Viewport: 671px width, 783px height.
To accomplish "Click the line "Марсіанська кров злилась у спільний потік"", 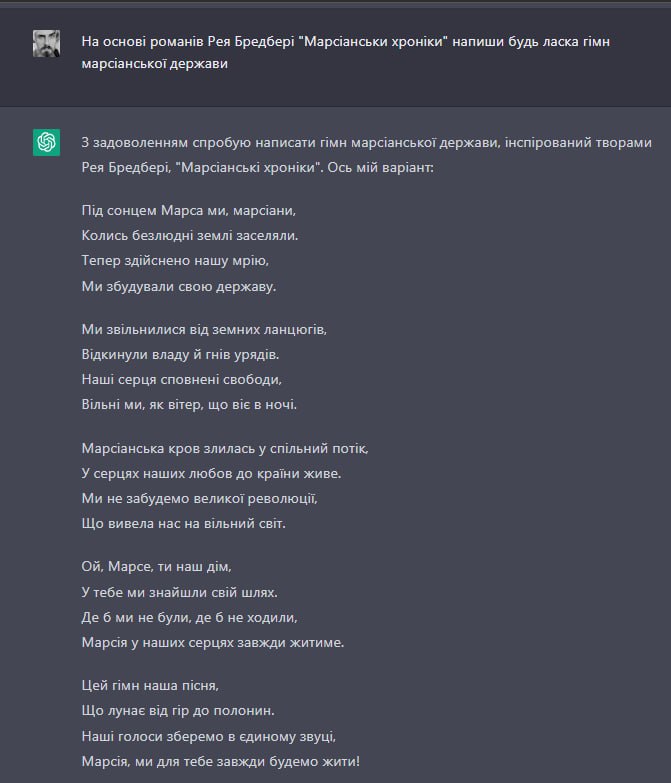I will (x=231, y=448).
